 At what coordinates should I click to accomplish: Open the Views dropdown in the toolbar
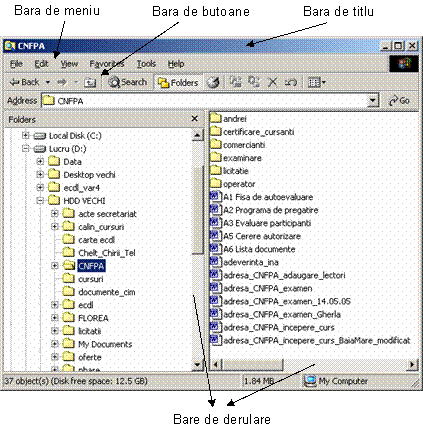point(317,82)
